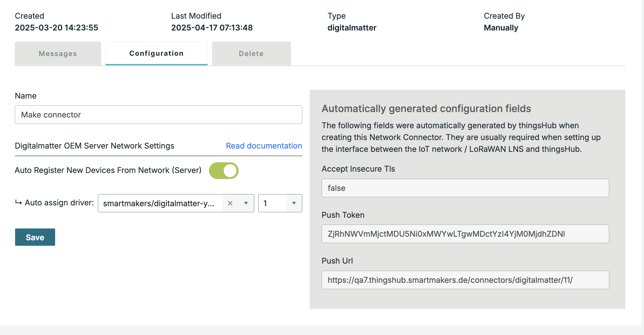Viewport: 644px width, 335px height.
Task: Click into the Name input field
Action: 158,115
